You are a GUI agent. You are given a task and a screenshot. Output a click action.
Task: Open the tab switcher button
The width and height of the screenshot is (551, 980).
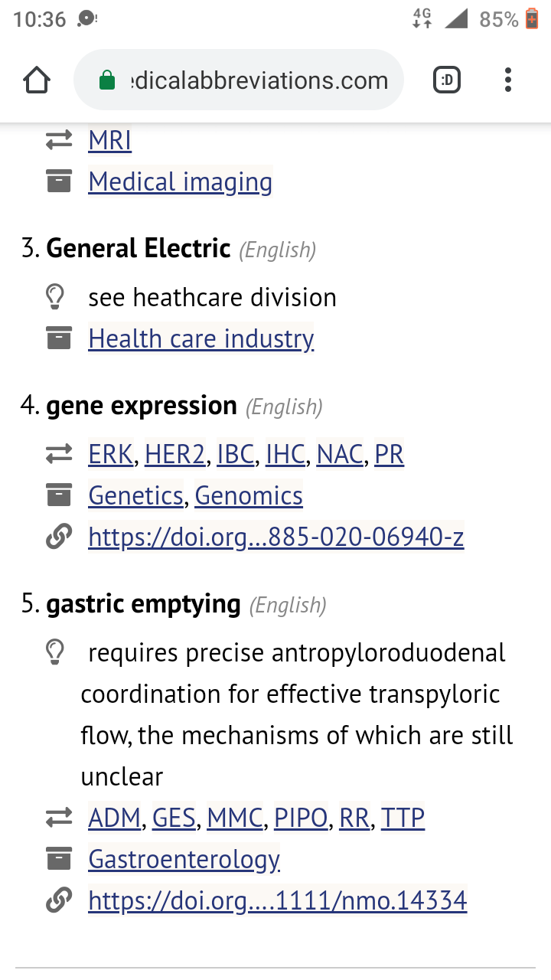pyautogui.click(x=447, y=80)
